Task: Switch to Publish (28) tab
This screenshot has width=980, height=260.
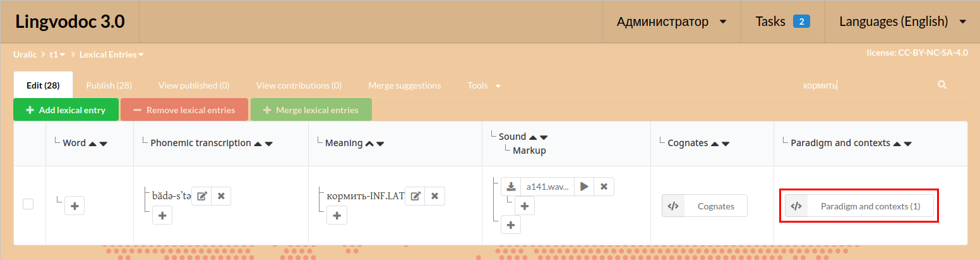Action: pos(109,85)
